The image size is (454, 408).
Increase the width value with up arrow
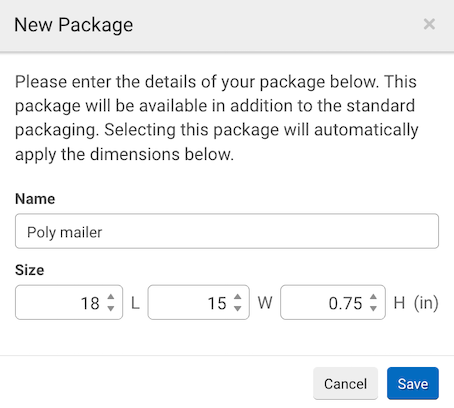[x=237, y=297]
